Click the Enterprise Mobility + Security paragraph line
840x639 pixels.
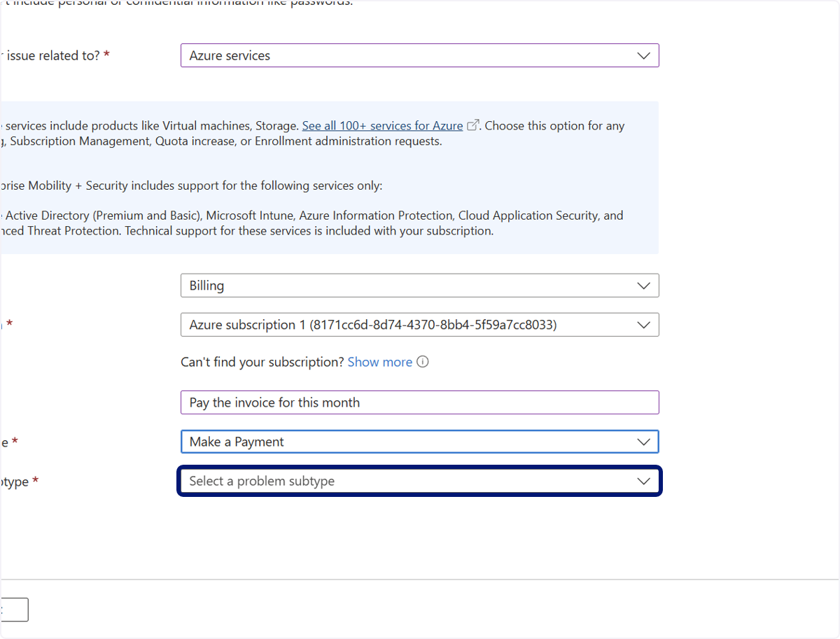pos(192,186)
